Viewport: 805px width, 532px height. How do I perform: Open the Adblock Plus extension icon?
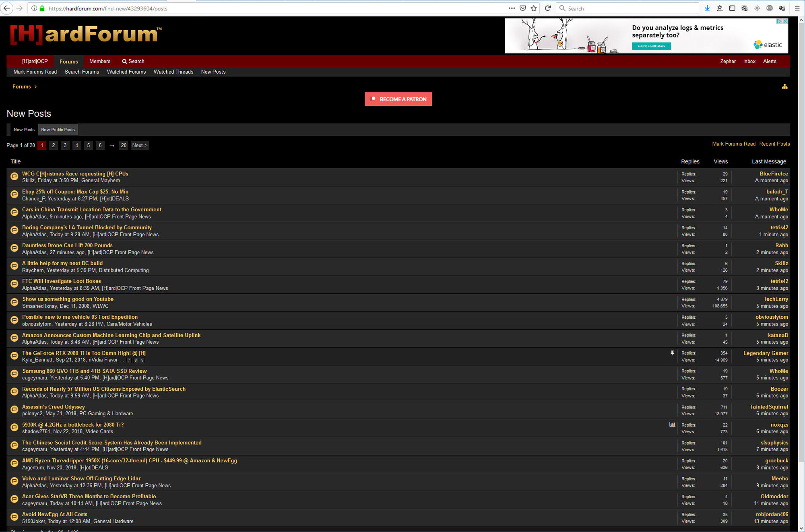770,8
